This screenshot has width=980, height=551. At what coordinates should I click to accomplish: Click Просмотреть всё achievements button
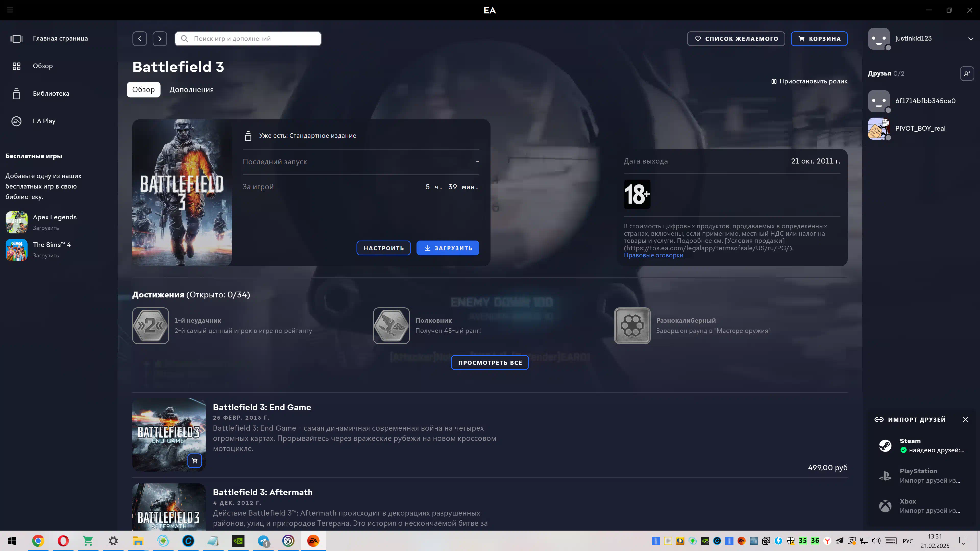(x=490, y=362)
